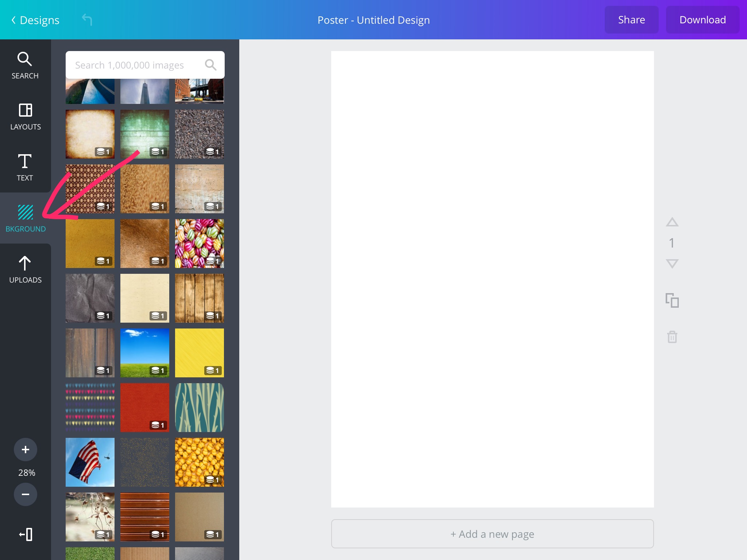Click the Download button
The image size is (747, 560).
[702, 20]
